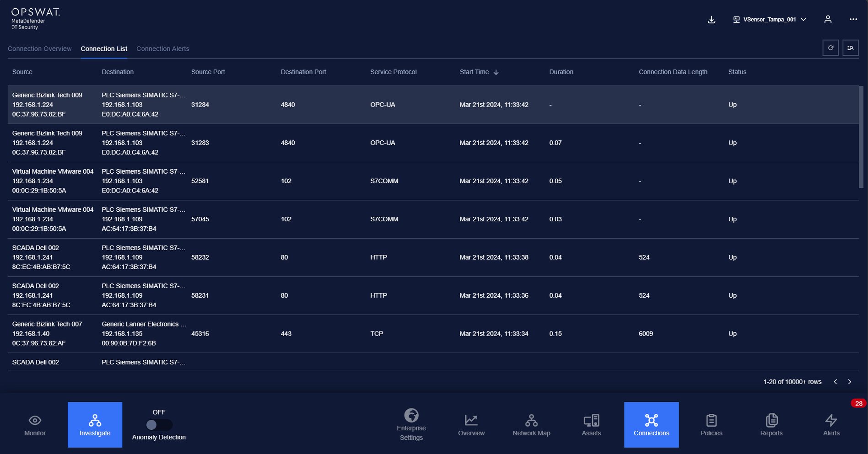
Task: Select source port 31284 cell
Action: (200, 105)
